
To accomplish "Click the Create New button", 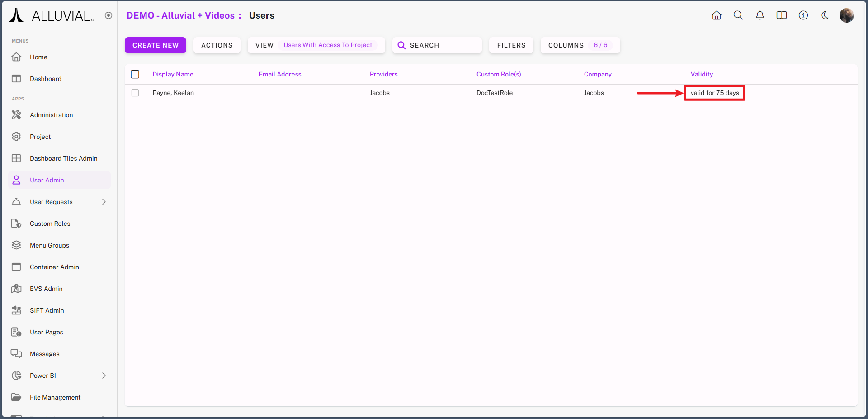I will (156, 45).
